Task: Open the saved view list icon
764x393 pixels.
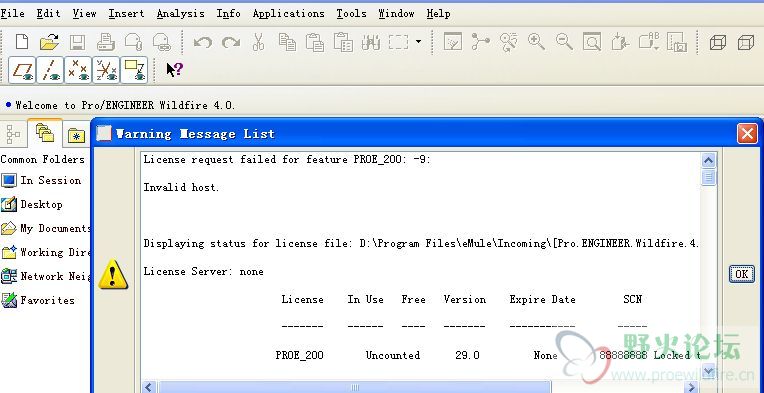Action: point(649,42)
